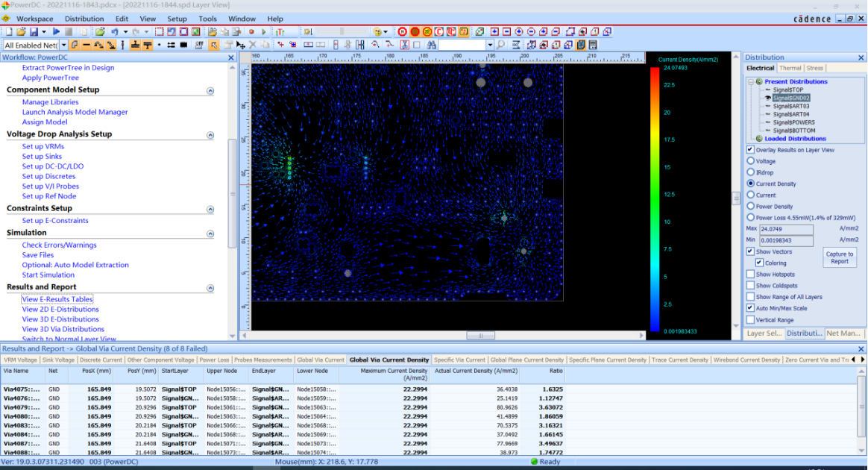Open the All Enabled Net dropdown

(x=63, y=45)
